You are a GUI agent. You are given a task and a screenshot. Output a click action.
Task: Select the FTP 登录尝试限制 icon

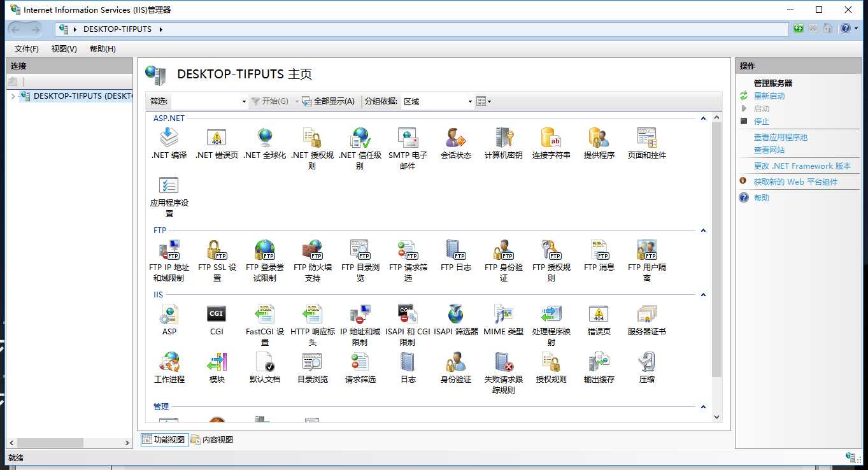tap(265, 250)
